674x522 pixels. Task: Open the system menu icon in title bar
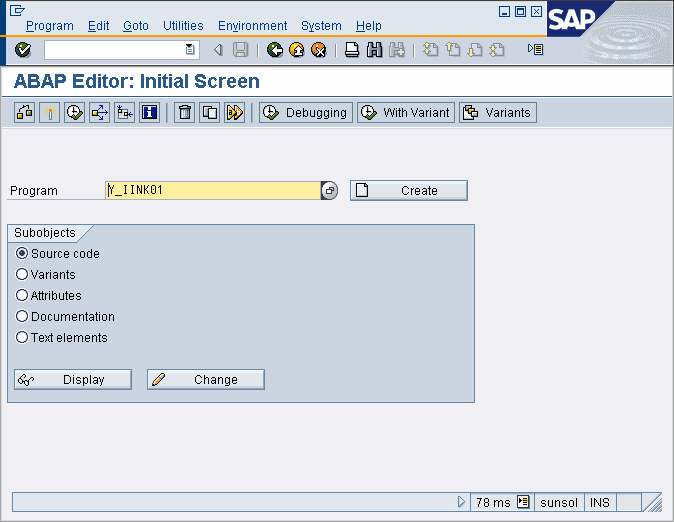pos(17,10)
